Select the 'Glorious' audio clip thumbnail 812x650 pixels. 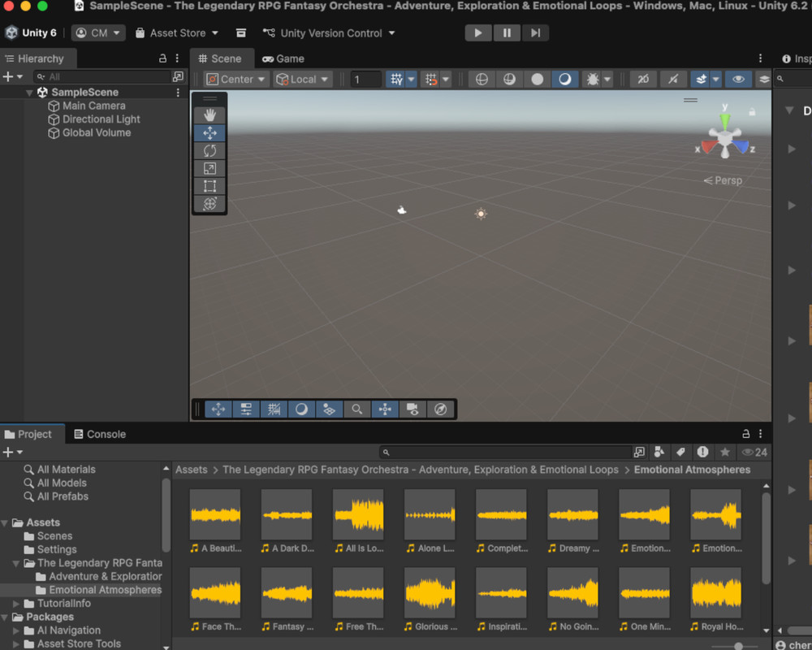(430, 594)
